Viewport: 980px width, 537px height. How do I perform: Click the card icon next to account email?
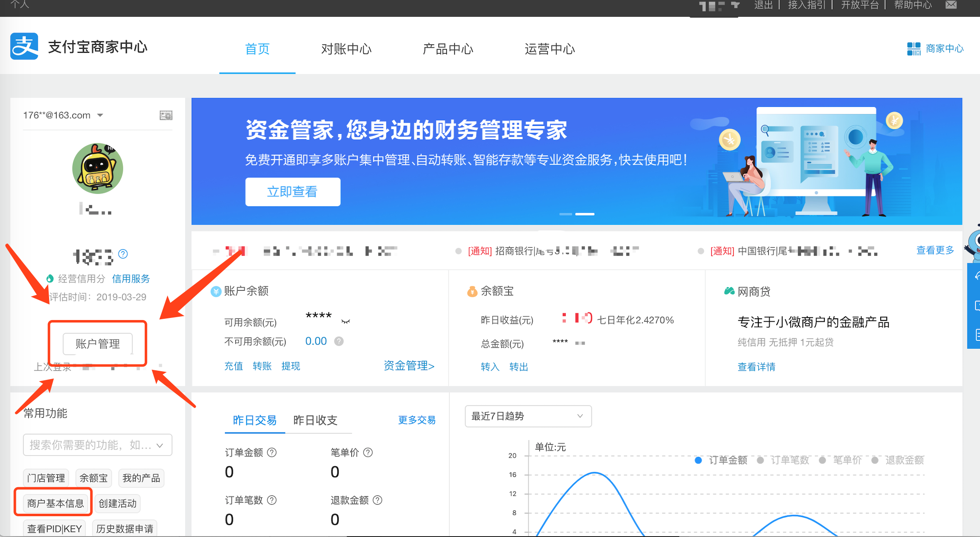pyautogui.click(x=166, y=115)
